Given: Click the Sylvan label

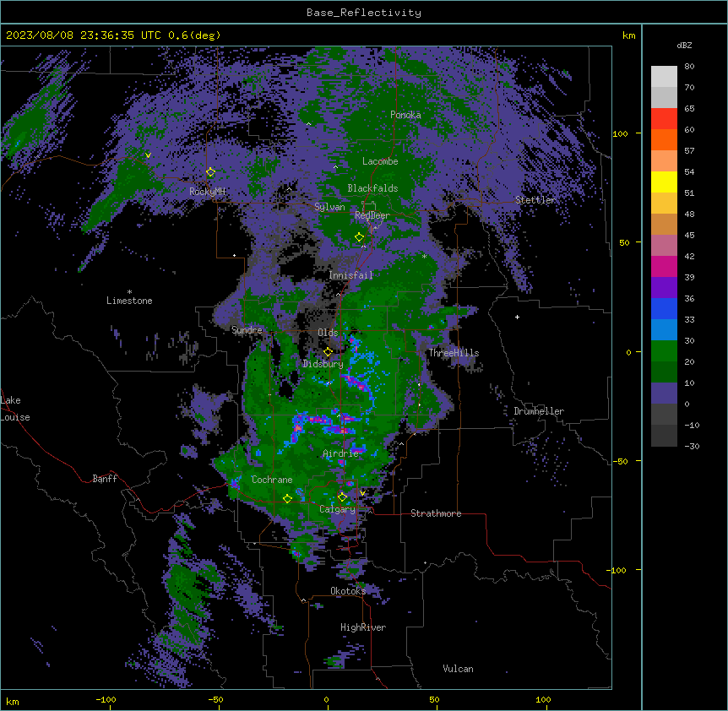Looking at the screenshot, I should coord(329,207).
